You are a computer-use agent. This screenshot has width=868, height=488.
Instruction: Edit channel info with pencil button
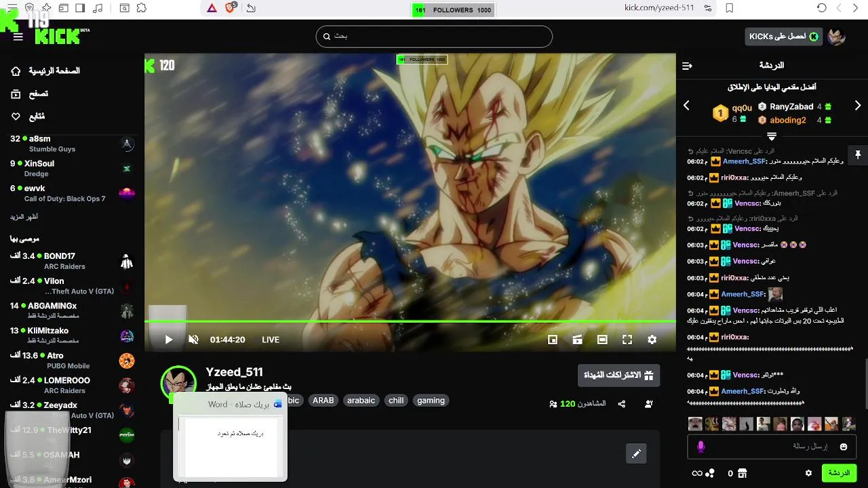636,453
